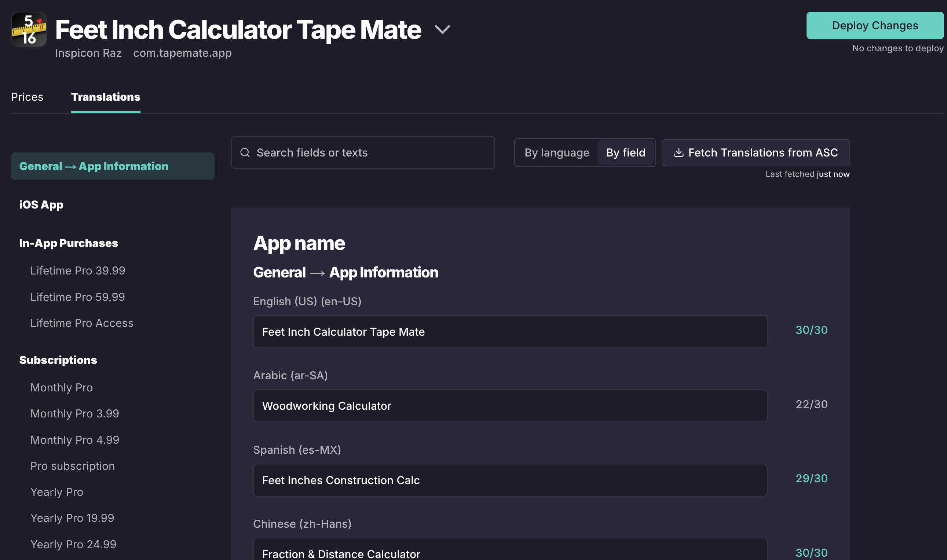Click the 22/30 character counter
This screenshot has width=947, height=560.
click(811, 405)
